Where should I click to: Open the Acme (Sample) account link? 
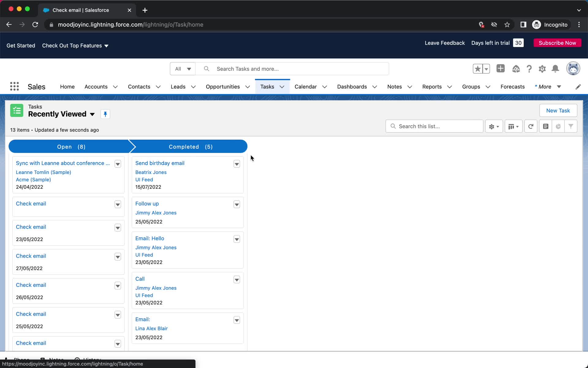[33, 180]
